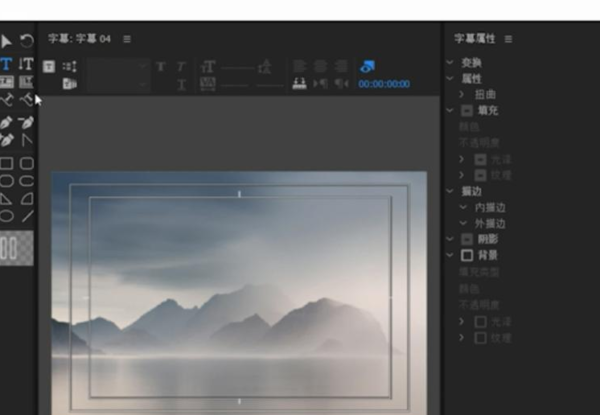The width and height of the screenshot is (600, 415).
Task: Toggle 纹理 checkbox under 背景
Action: pos(481,338)
